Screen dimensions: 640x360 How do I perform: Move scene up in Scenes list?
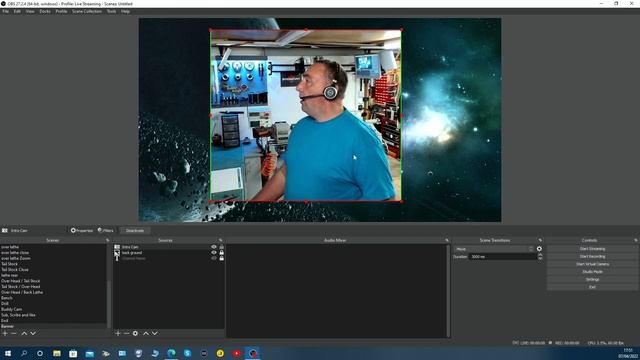(24, 333)
